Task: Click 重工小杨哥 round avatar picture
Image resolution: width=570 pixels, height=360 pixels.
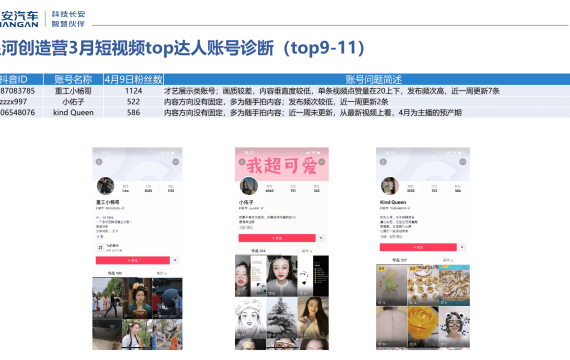Action: tap(105, 186)
